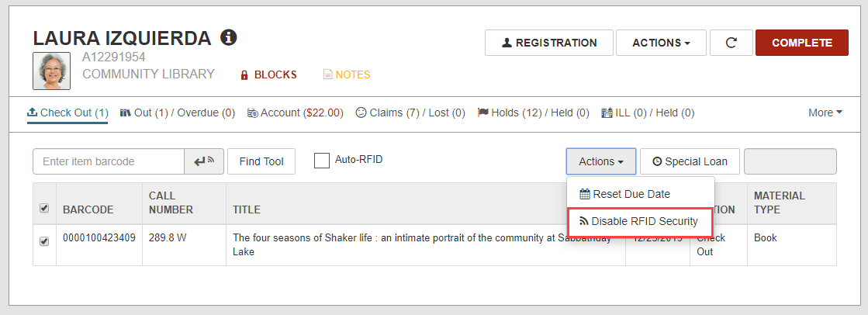Uncheck the row for barcode 0000100423409

44,241
